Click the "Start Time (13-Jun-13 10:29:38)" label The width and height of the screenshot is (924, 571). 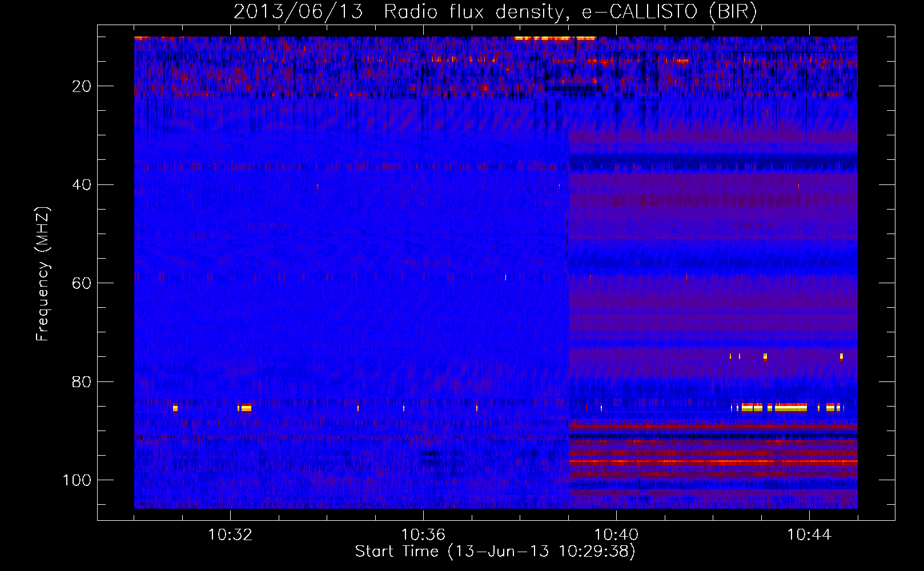point(495,552)
